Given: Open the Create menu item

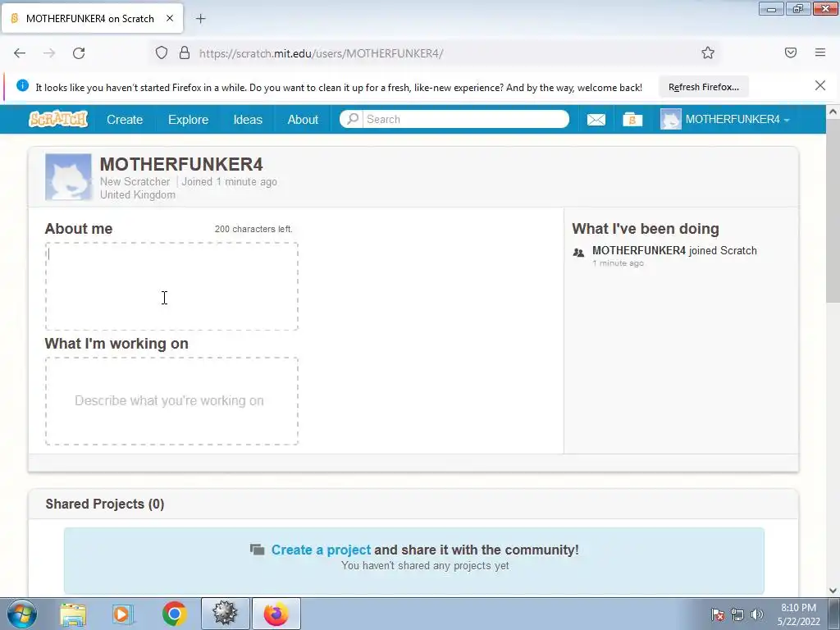Looking at the screenshot, I should click(125, 120).
